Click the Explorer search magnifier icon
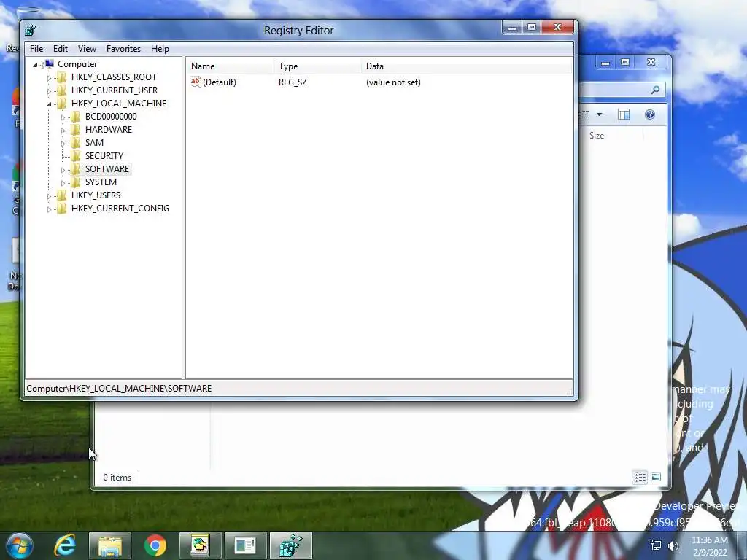Screen dimensions: 747x560 [656, 90]
